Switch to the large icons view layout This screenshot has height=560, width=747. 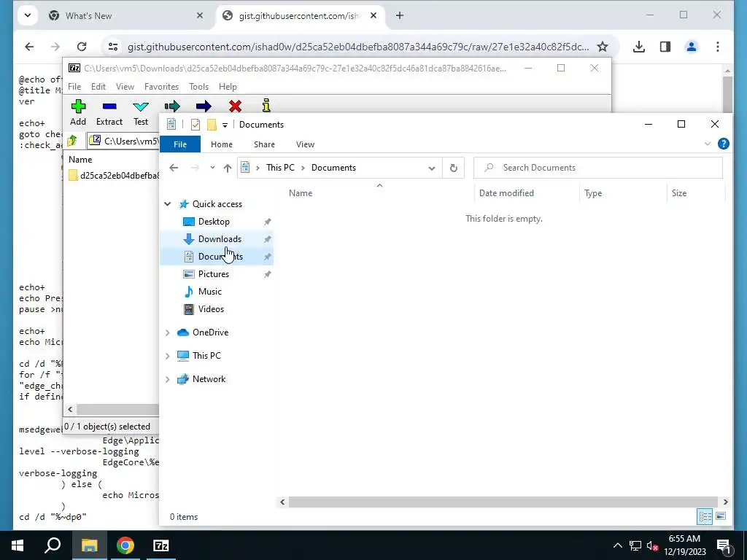(x=721, y=516)
